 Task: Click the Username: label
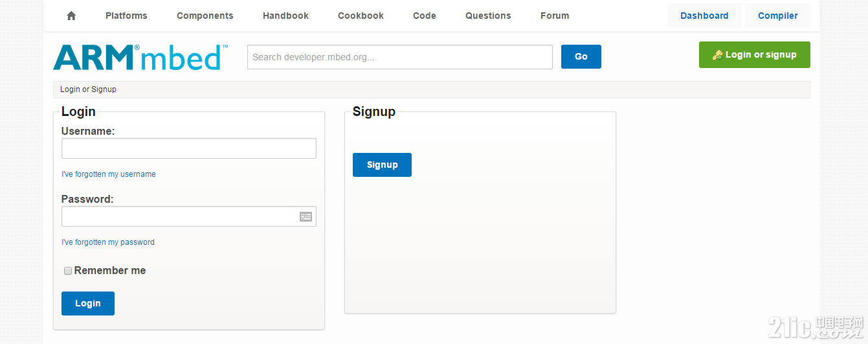pyautogui.click(x=88, y=131)
